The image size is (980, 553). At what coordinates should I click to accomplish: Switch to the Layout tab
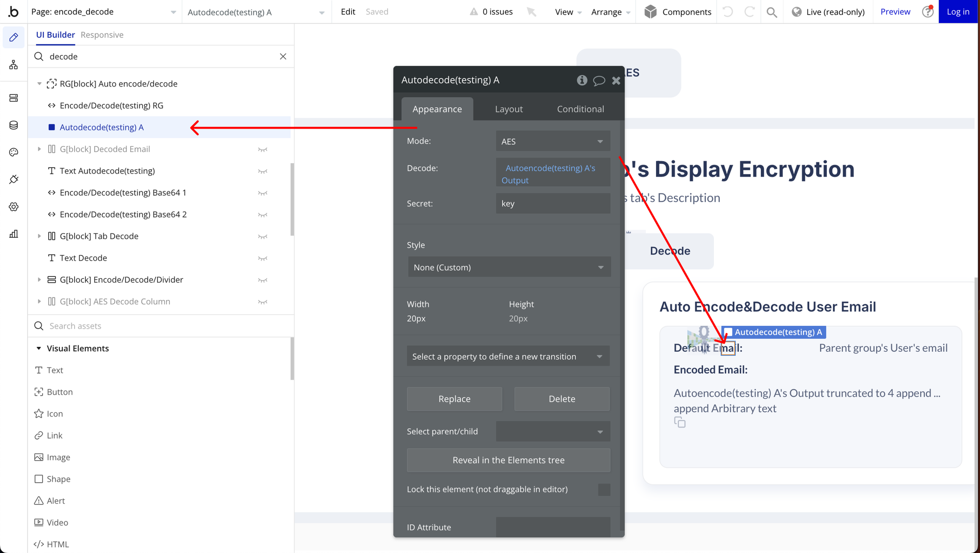(x=509, y=109)
